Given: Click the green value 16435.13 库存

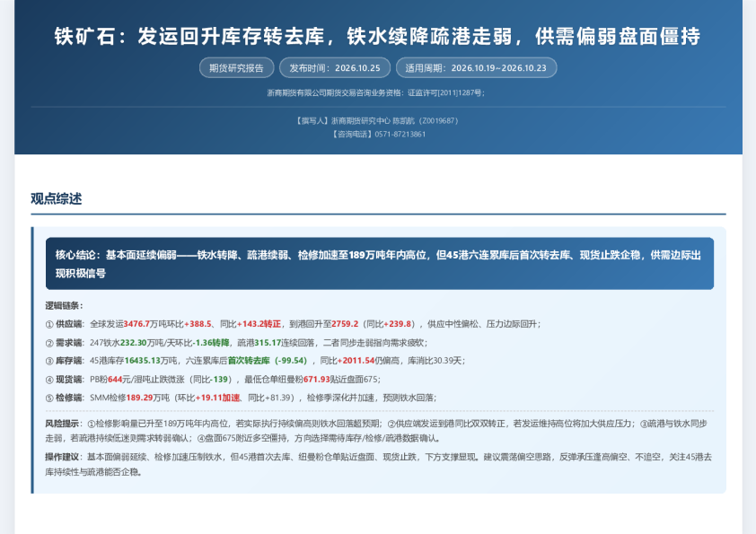Looking at the screenshot, I should coord(142,361).
